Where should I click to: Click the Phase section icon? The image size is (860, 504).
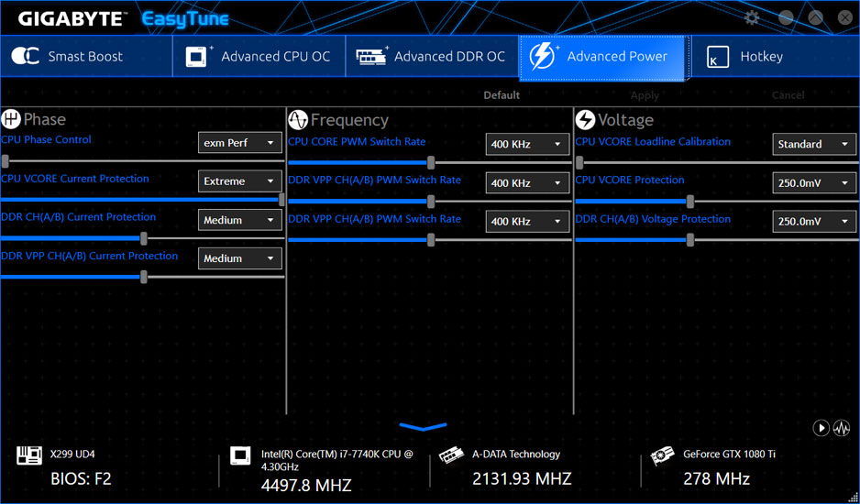[11, 119]
